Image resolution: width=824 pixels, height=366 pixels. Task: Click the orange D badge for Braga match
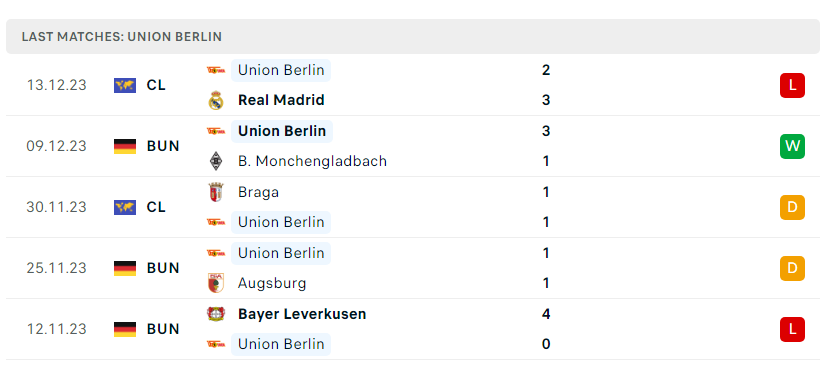pos(792,207)
